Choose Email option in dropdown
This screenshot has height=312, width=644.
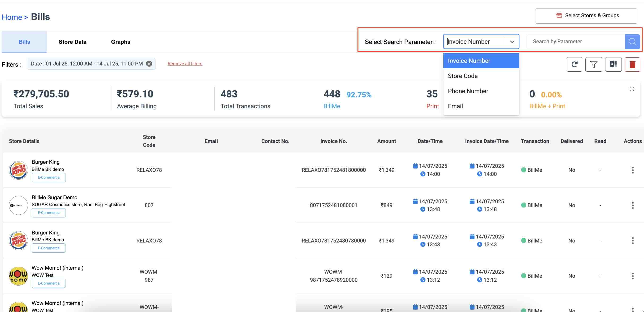tap(455, 106)
